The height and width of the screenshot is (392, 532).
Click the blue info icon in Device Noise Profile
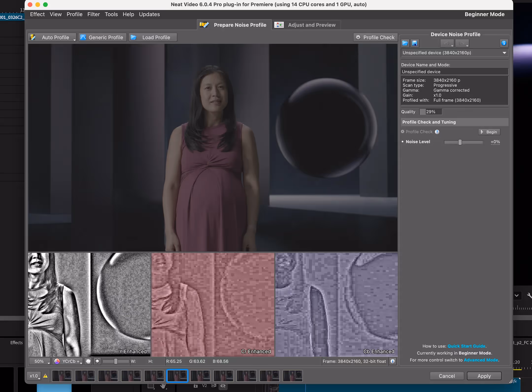(x=504, y=43)
